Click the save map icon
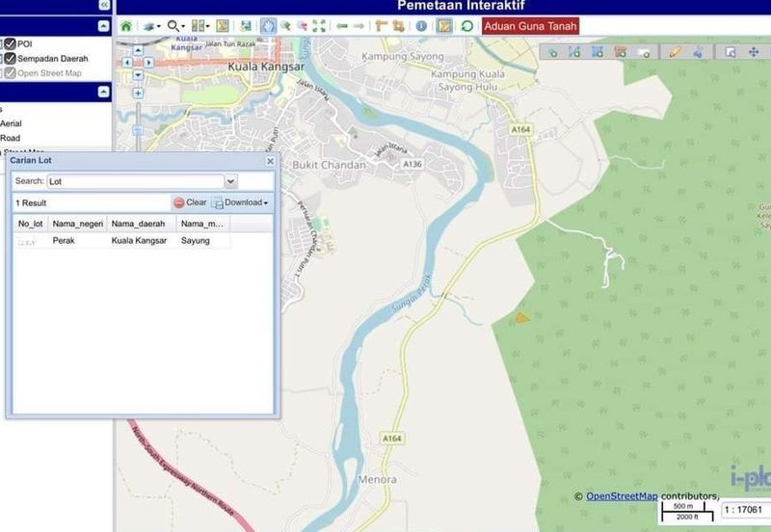The width and height of the screenshot is (771, 532). [247, 26]
